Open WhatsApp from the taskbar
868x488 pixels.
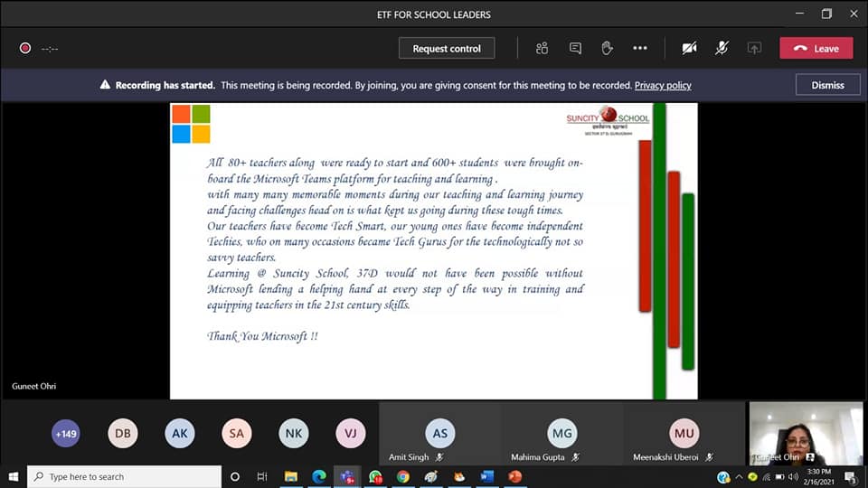(375, 476)
